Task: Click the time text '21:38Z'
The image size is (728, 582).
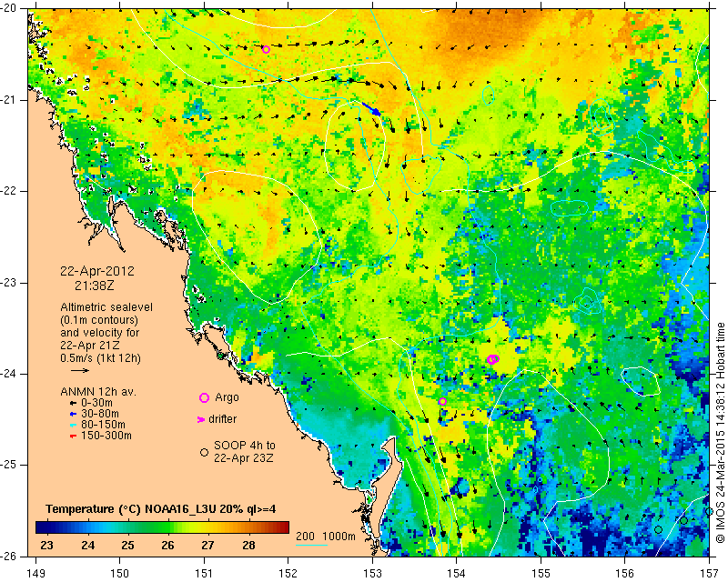Action: 95,286
